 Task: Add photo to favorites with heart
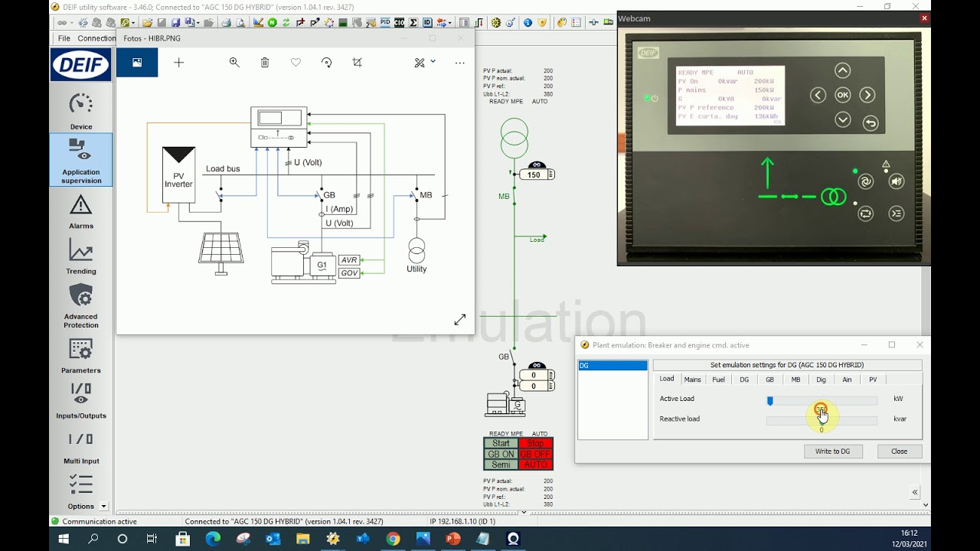[296, 63]
